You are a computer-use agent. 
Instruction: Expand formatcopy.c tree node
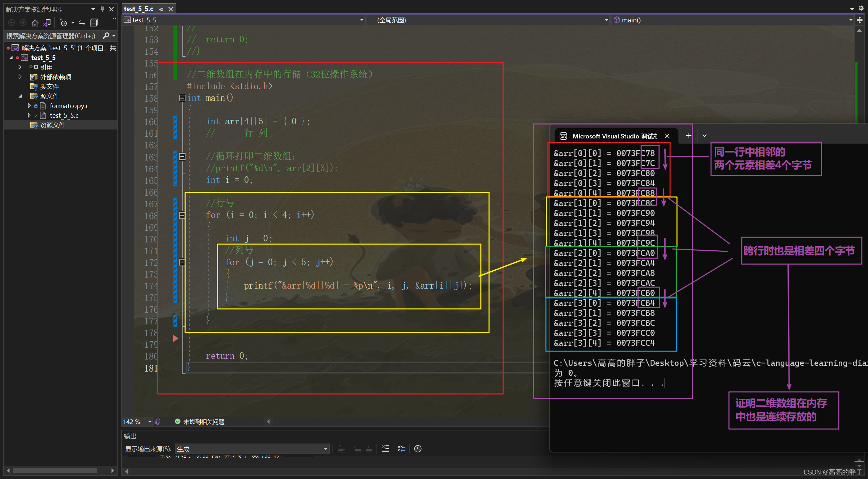click(x=29, y=106)
